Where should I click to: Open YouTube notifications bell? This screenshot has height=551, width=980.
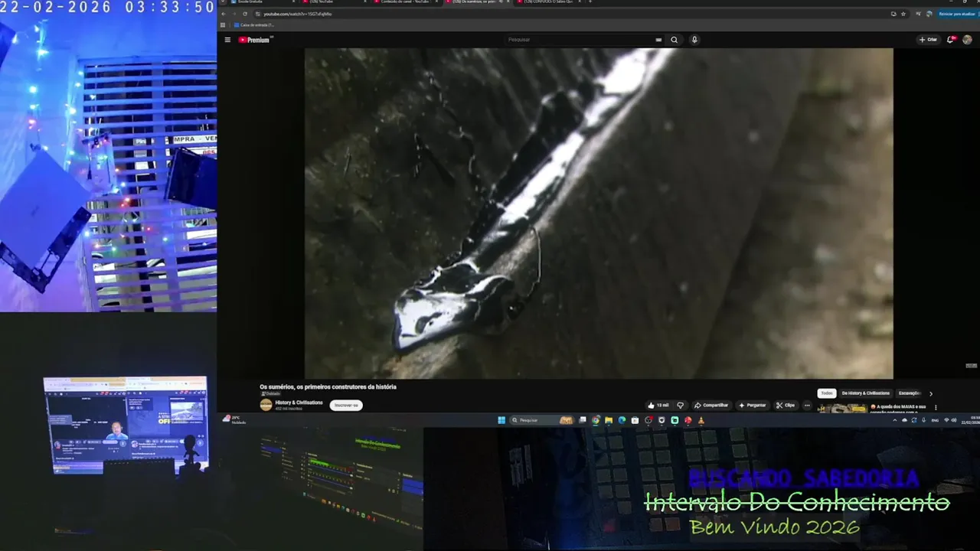pyautogui.click(x=951, y=40)
